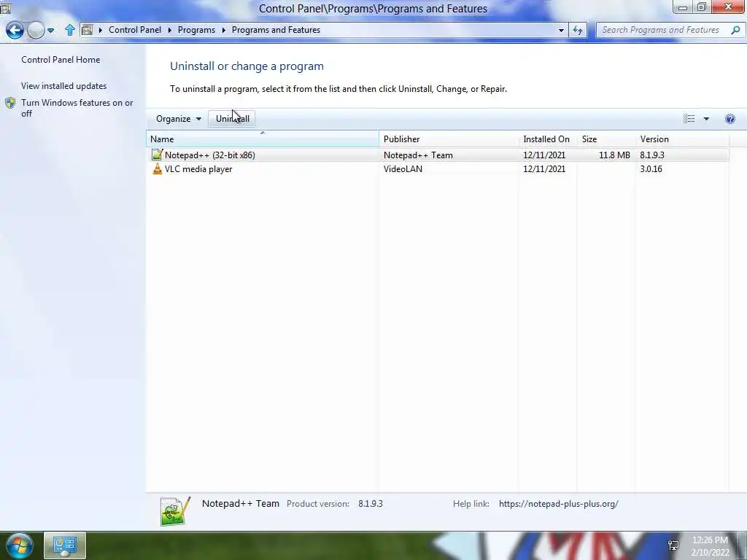This screenshot has width=747, height=560.
Task: Go back with the blue Back arrow
Action: tap(15, 30)
